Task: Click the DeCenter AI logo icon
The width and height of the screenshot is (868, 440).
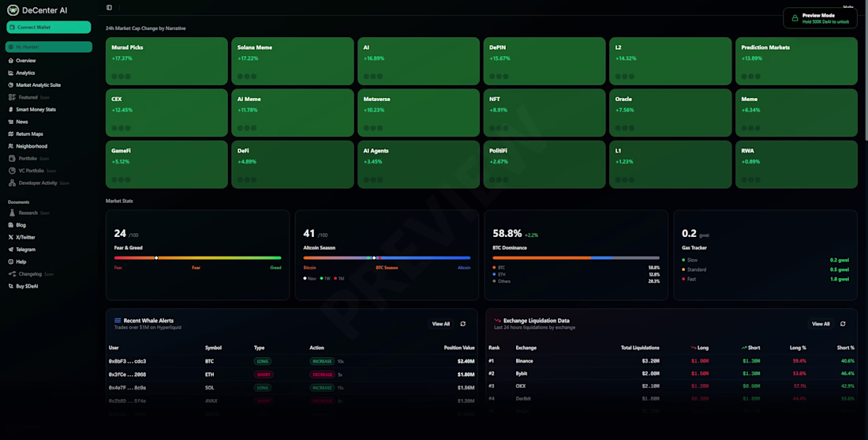Action: (x=13, y=10)
